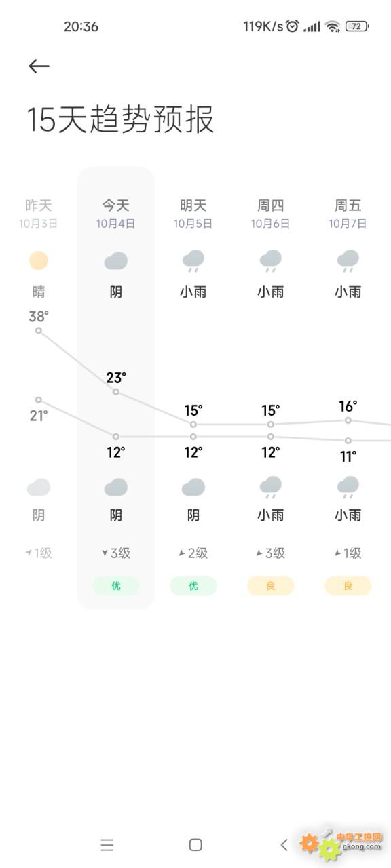
Task: Tap today's green 优 air quality badge
Action: coord(116,586)
